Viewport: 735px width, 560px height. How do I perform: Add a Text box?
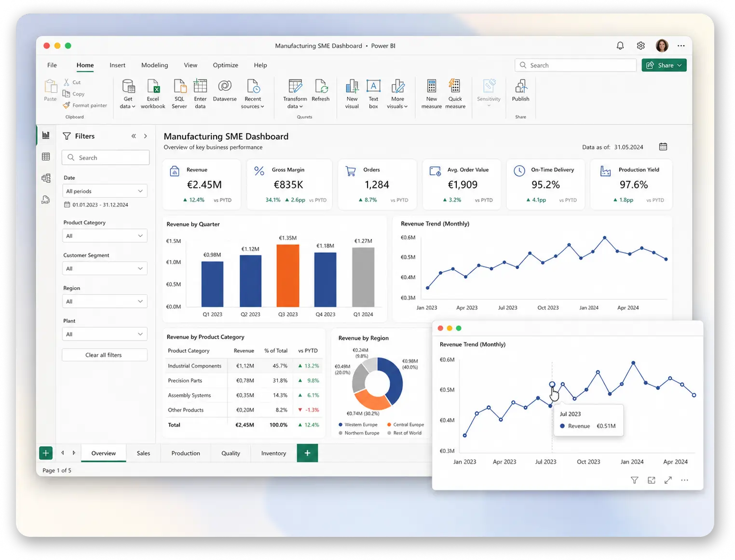[x=373, y=94]
